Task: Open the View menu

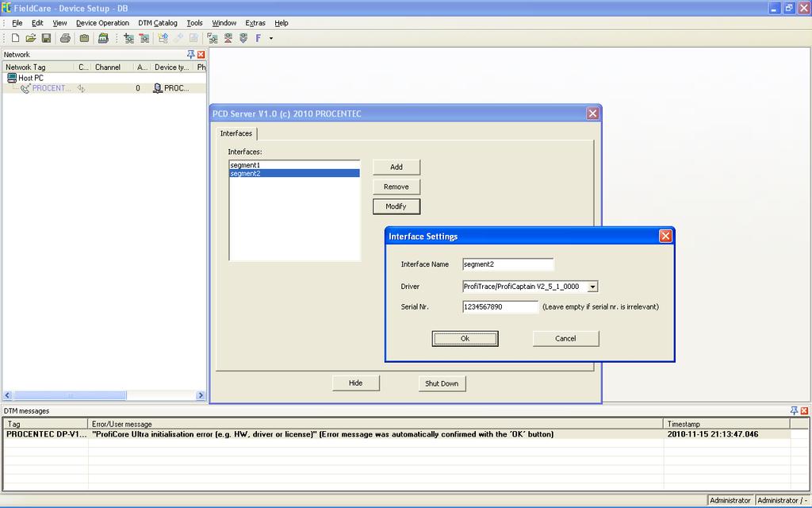Action: [x=59, y=23]
